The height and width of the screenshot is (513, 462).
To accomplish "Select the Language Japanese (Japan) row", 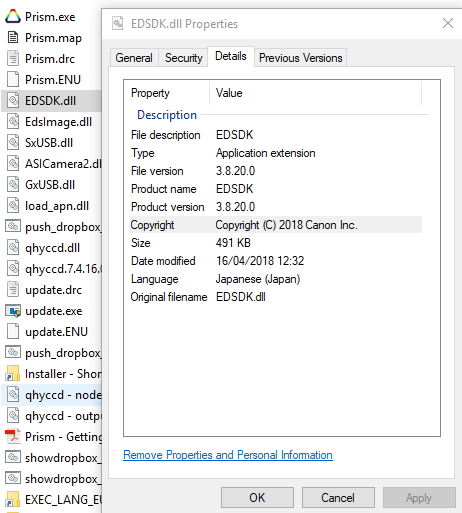I will pos(275,279).
